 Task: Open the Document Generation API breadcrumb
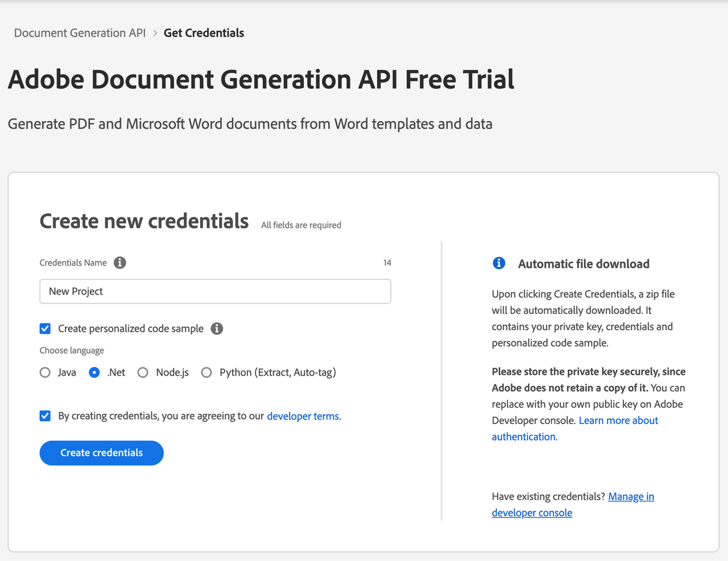80,33
